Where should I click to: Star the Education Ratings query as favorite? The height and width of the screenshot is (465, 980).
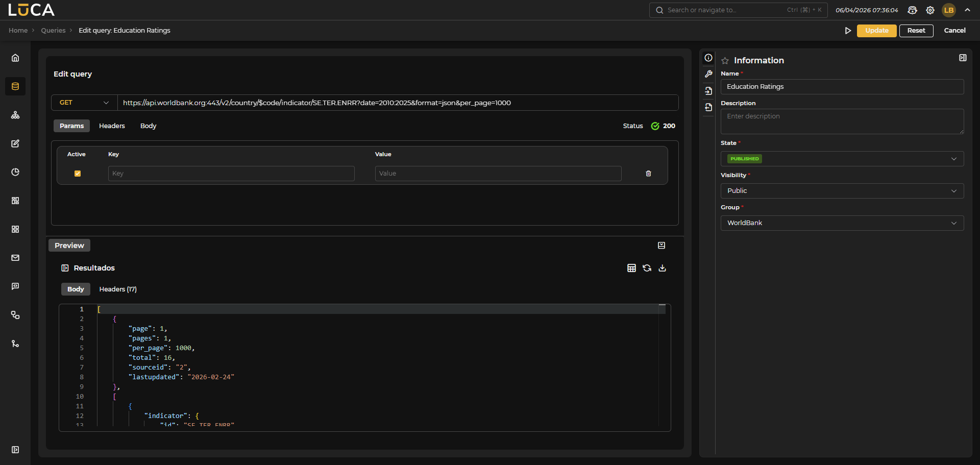tap(725, 60)
